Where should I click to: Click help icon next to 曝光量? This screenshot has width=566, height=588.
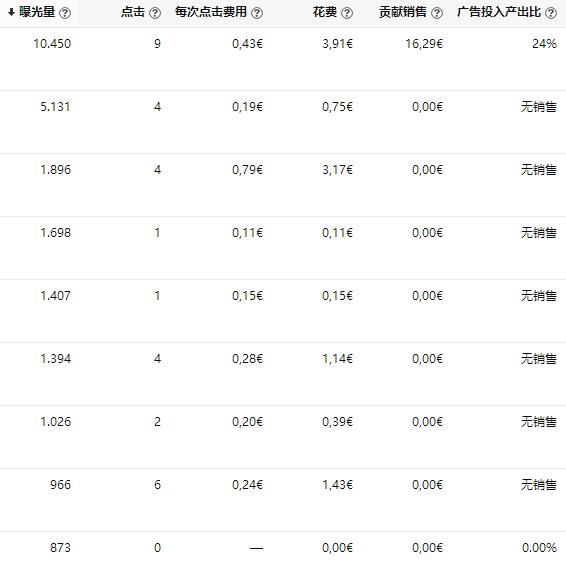coord(65,13)
